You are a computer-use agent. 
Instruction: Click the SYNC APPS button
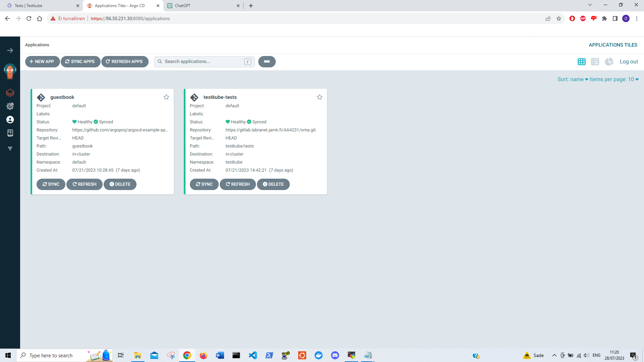click(79, 61)
